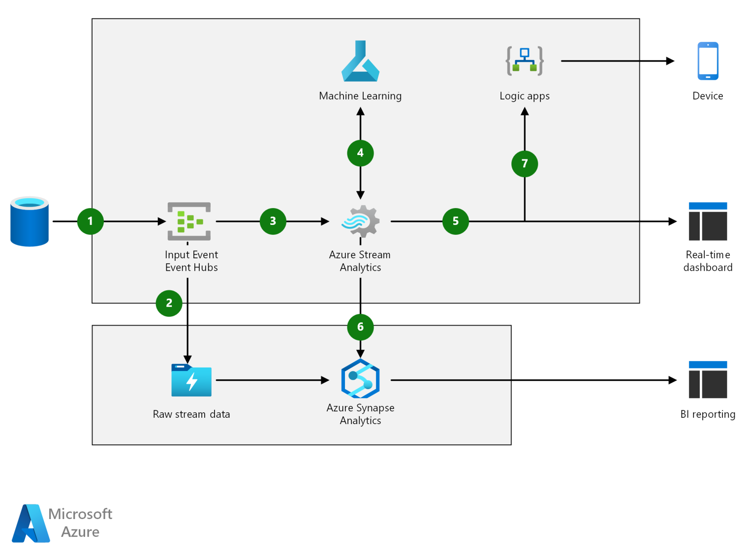The height and width of the screenshot is (554, 756).
Task: Click the Input Event Hubs icon
Action: tap(189, 221)
